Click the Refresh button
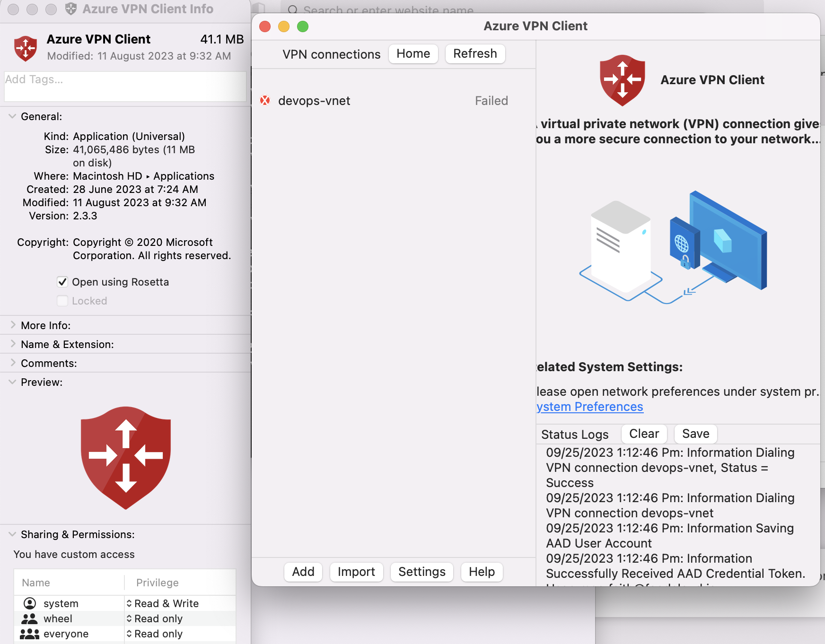 click(x=475, y=53)
